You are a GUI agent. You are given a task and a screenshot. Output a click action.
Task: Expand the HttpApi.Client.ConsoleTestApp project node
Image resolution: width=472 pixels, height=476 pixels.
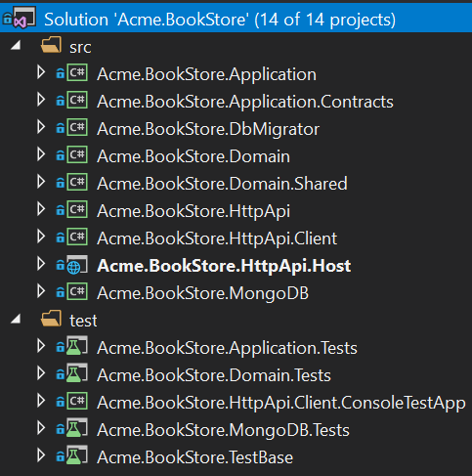41,401
